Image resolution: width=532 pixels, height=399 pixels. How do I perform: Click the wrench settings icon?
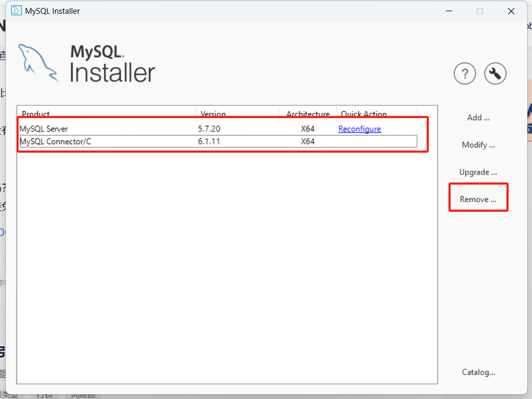coord(495,73)
